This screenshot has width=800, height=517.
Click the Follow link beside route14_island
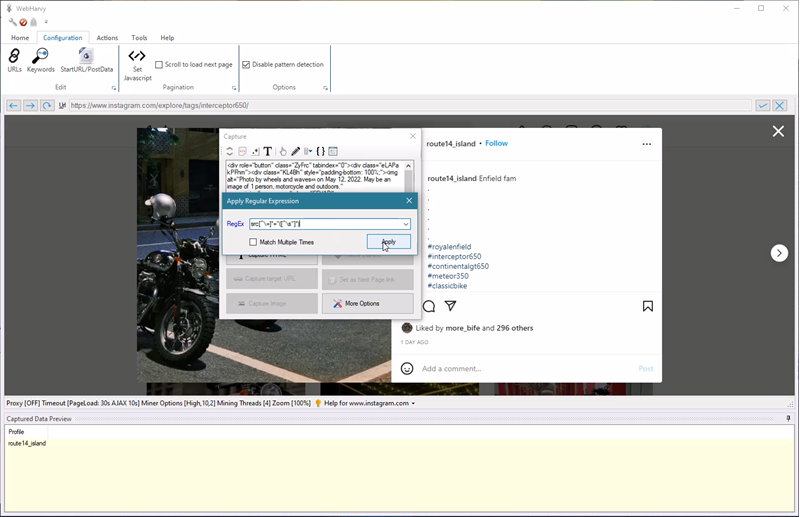[496, 144]
